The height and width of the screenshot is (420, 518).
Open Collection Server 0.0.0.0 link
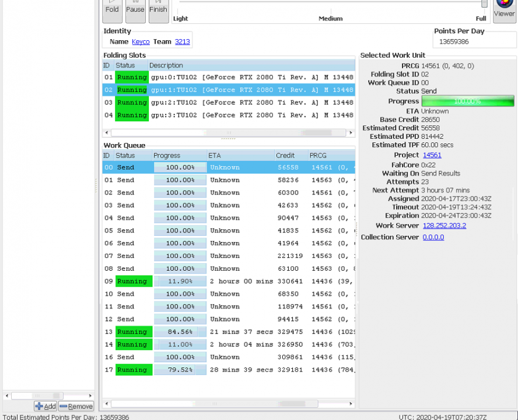(x=433, y=237)
